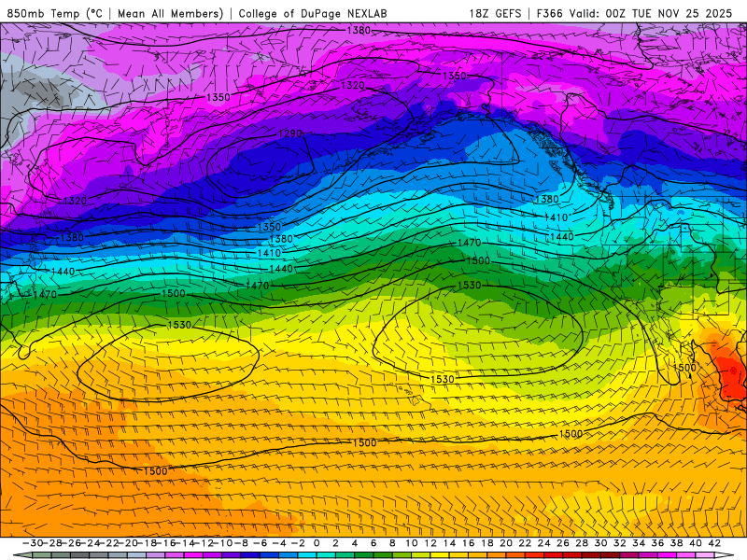Click the -8 value on the temperature scale
Screen dimensions: 747x560
tap(242, 543)
